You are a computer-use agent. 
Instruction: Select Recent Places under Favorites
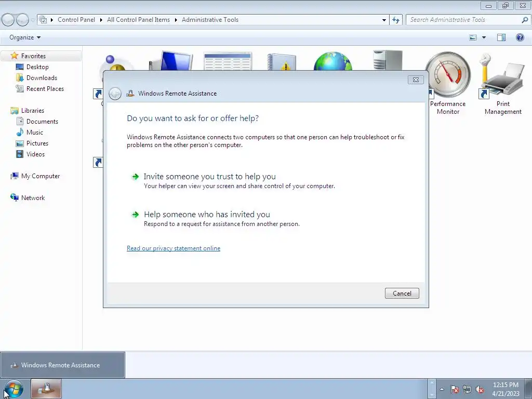[x=45, y=88]
